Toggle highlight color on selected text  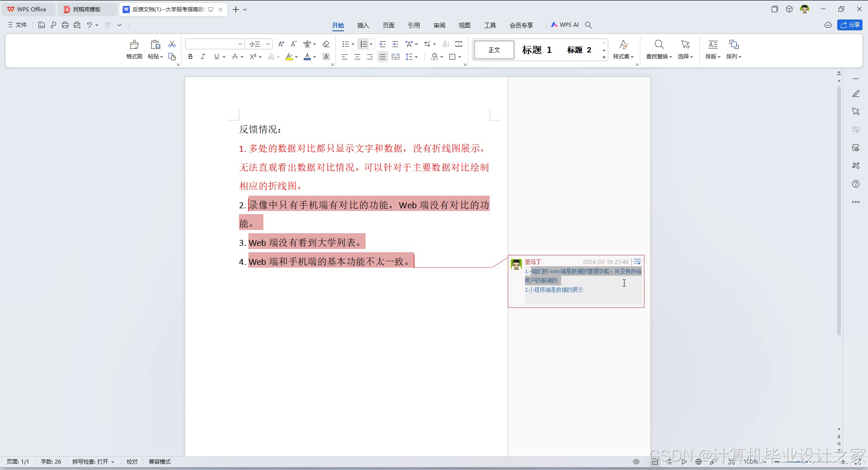[289, 57]
